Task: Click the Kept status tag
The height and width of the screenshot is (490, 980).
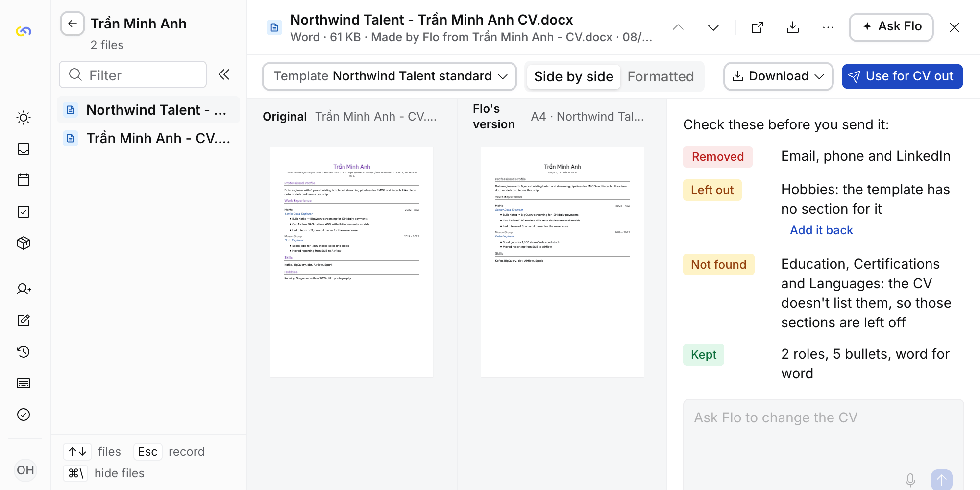Action: [704, 355]
